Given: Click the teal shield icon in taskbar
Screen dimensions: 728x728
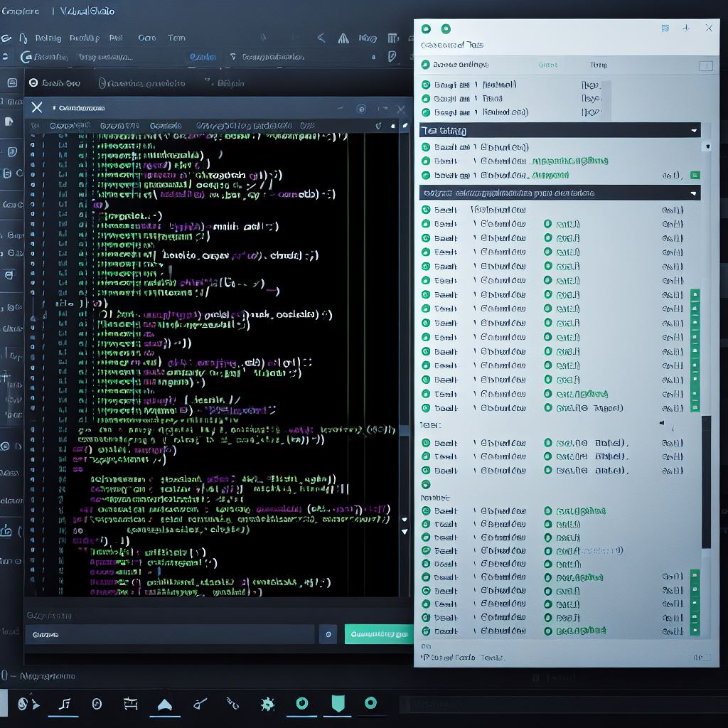Looking at the screenshot, I should pyautogui.click(x=338, y=704).
